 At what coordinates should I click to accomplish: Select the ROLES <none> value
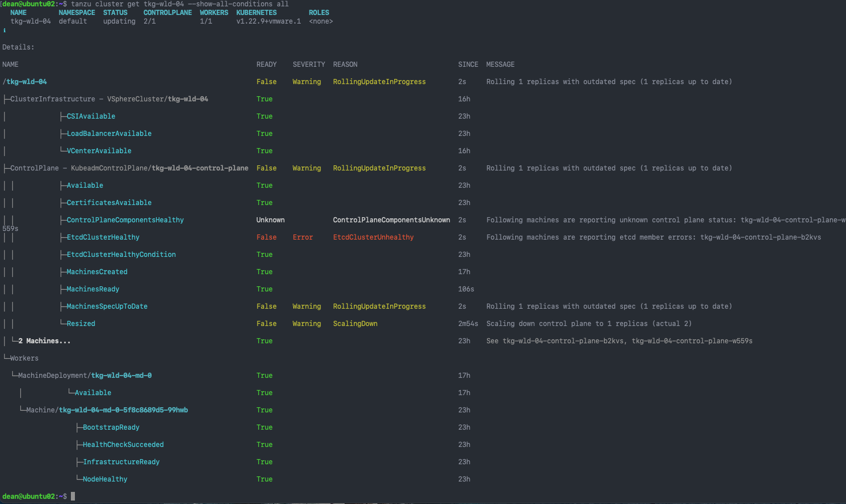[321, 21]
